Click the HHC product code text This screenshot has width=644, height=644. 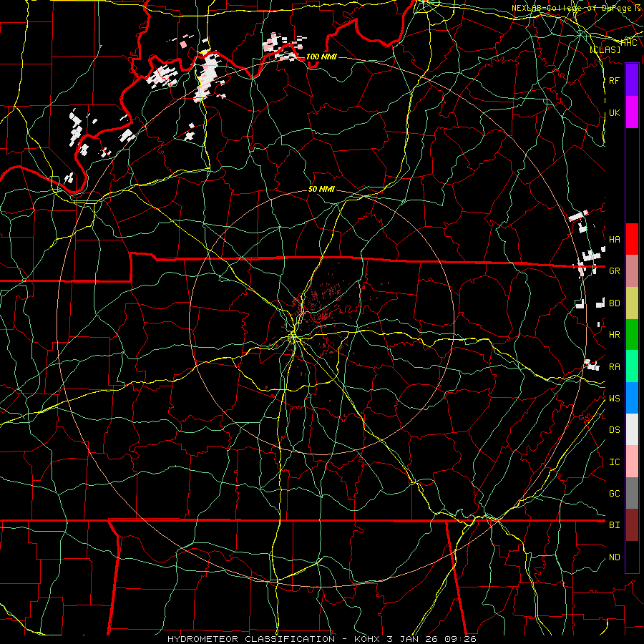[x=629, y=43]
